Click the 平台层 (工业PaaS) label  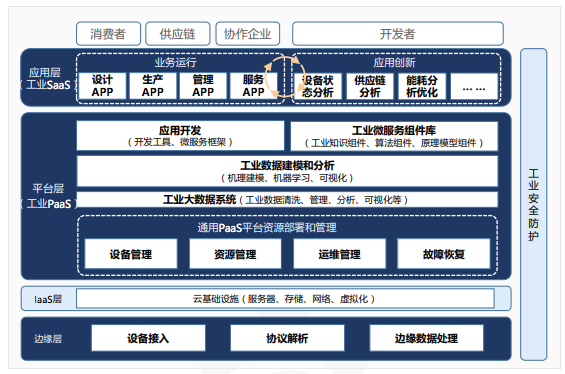tap(49, 196)
